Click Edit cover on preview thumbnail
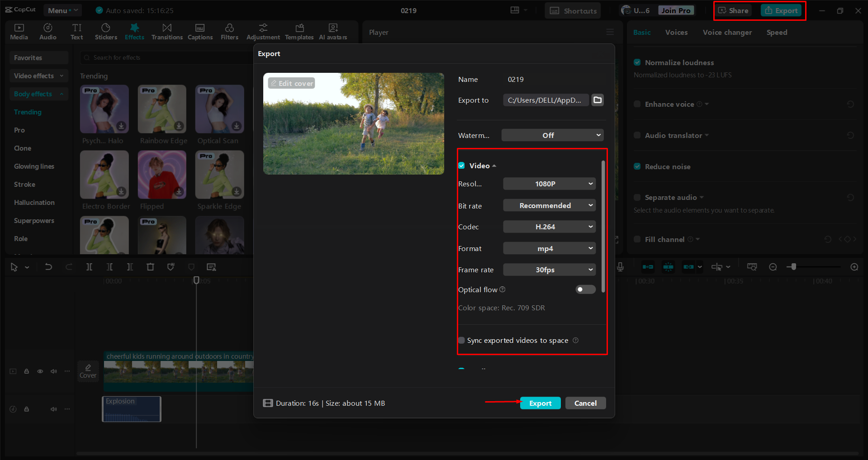868x460 pixels. (x=291, y=83)
